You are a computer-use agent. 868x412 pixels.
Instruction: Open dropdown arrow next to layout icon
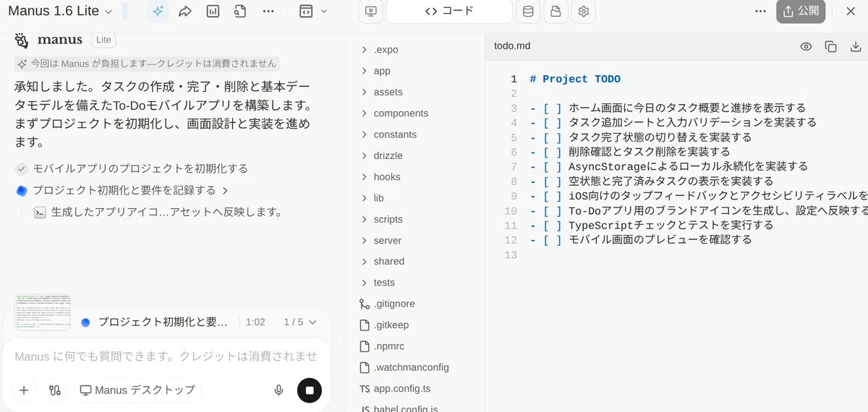point(323,12)
